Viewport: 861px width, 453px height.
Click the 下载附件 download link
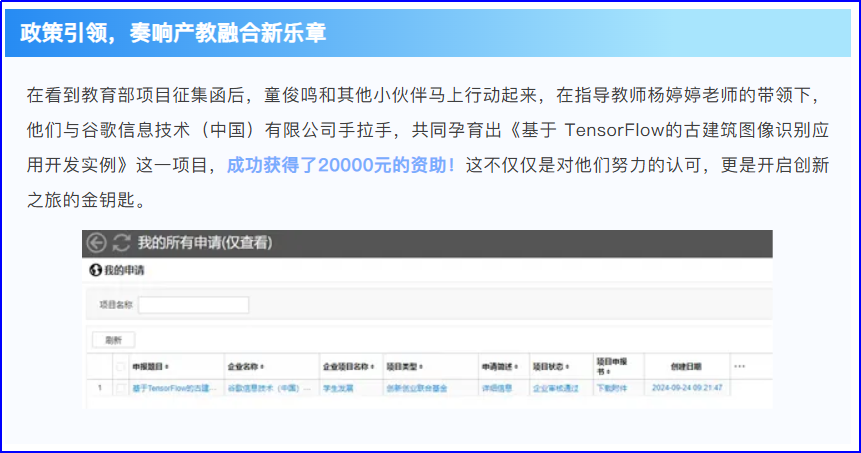[612, 387]
